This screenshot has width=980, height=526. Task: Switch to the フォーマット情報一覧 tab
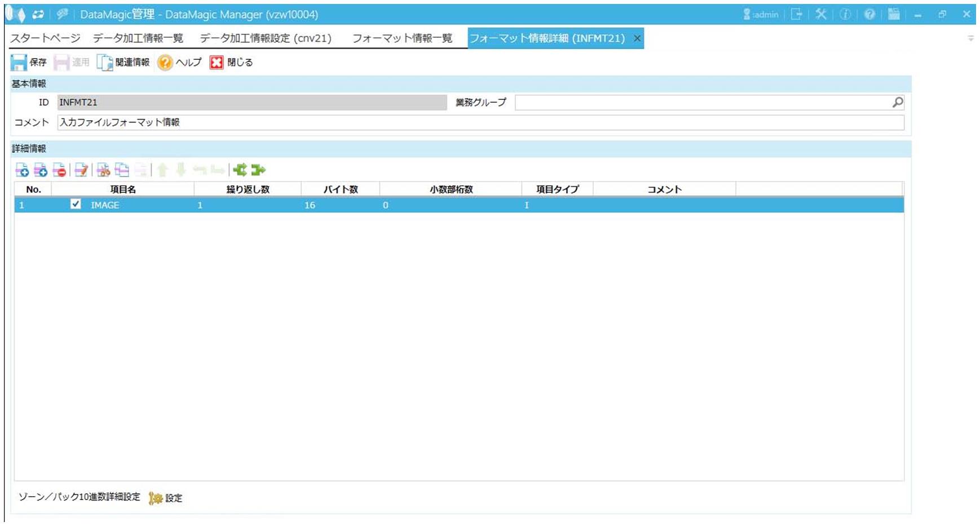(402, 38)
